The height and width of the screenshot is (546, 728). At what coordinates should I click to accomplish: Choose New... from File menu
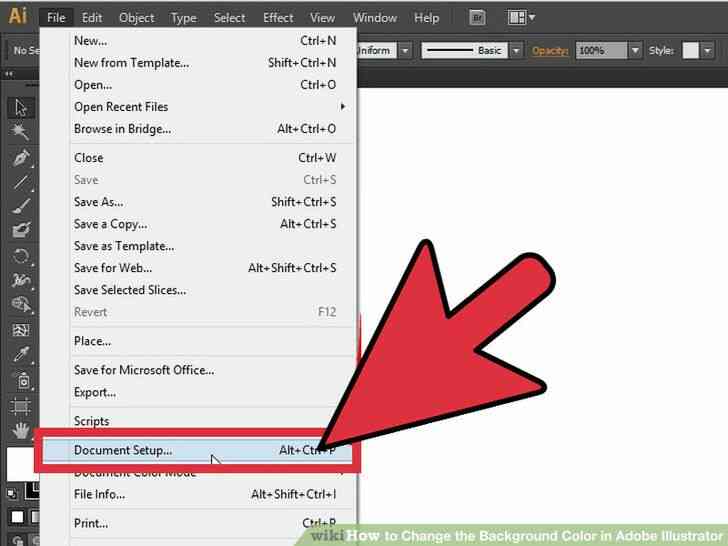click(199, 41)
